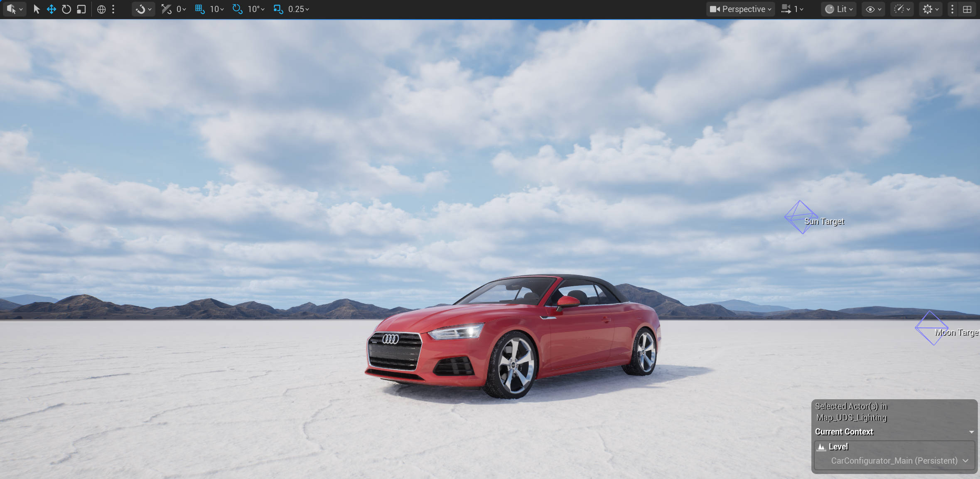The height and width of the screenshot is (479, 980).
Task: Click the Selected Actor(s) in Map_UDS_Lighting text
Action: click(851, 412)
